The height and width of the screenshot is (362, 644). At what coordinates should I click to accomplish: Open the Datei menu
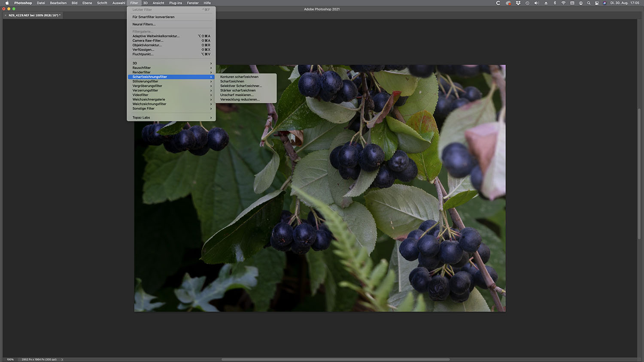tap(41, 3)
